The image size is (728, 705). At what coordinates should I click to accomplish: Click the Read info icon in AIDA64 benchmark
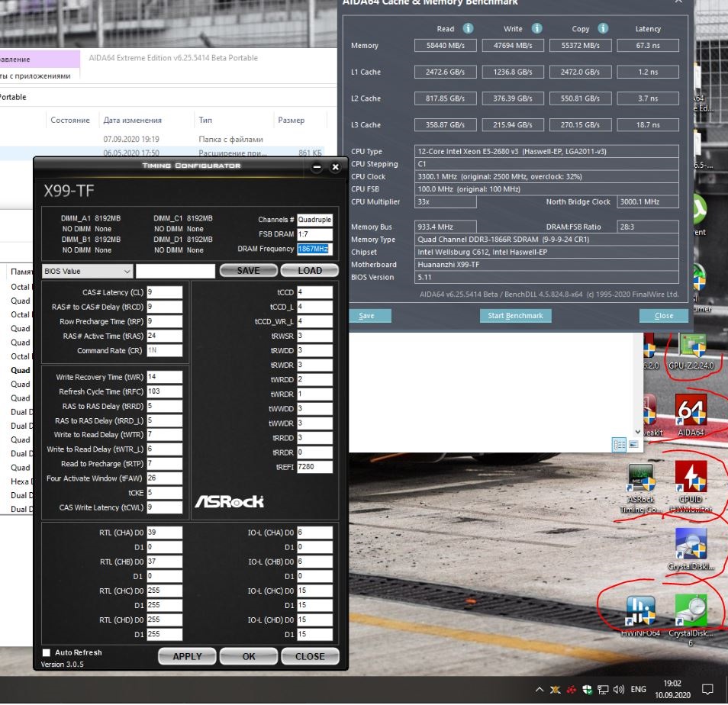(x=468, y=28)
